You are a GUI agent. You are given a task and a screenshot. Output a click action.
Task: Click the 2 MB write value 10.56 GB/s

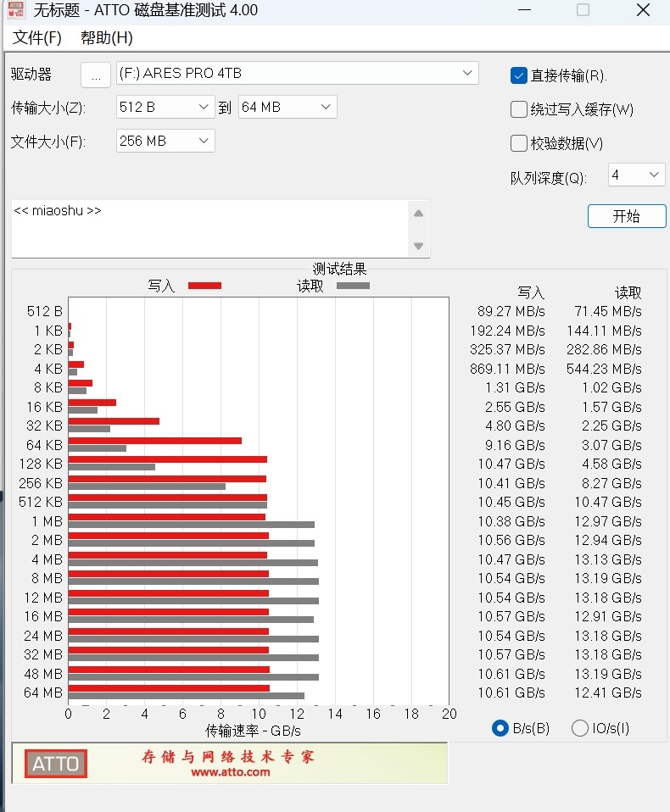(511, 540)
